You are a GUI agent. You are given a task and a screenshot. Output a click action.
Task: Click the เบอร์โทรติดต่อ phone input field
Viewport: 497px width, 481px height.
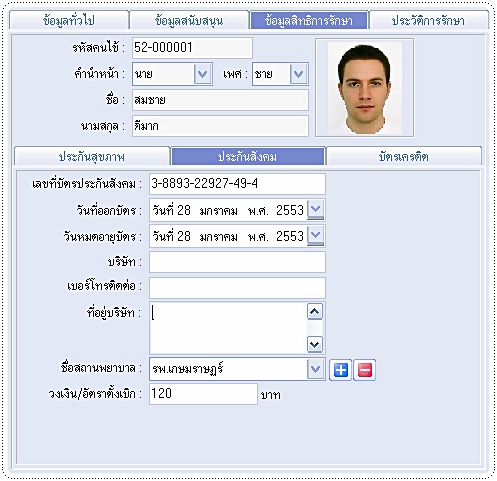coord(237,288)
